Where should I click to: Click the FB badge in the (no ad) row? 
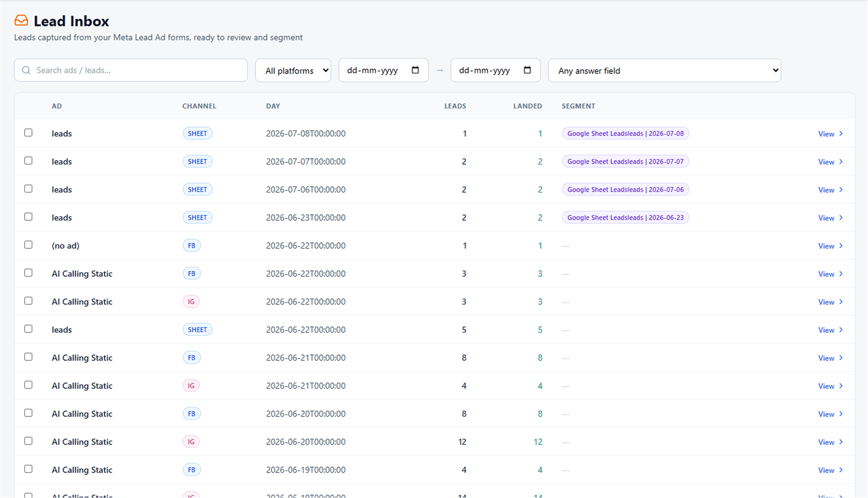(x=192, y=246)
